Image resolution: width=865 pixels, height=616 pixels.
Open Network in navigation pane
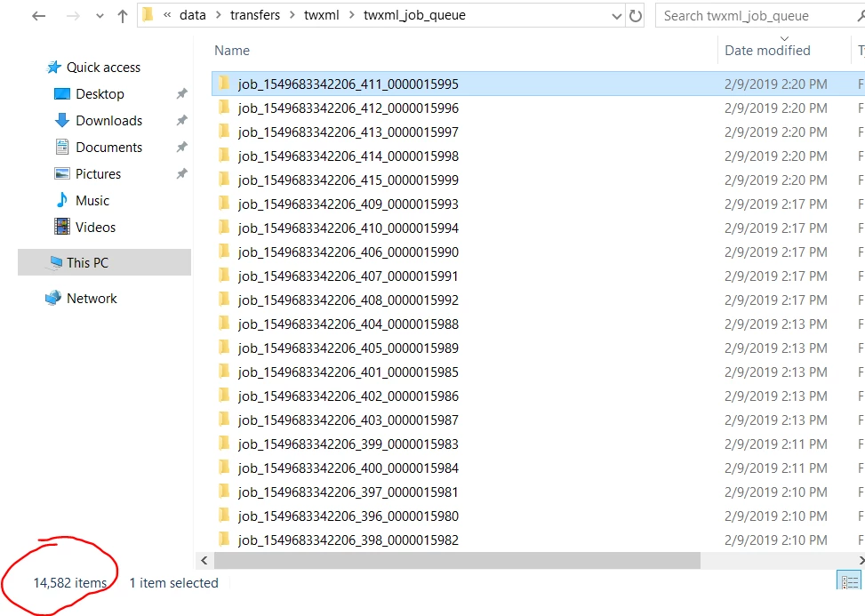[x=92, y=299]
